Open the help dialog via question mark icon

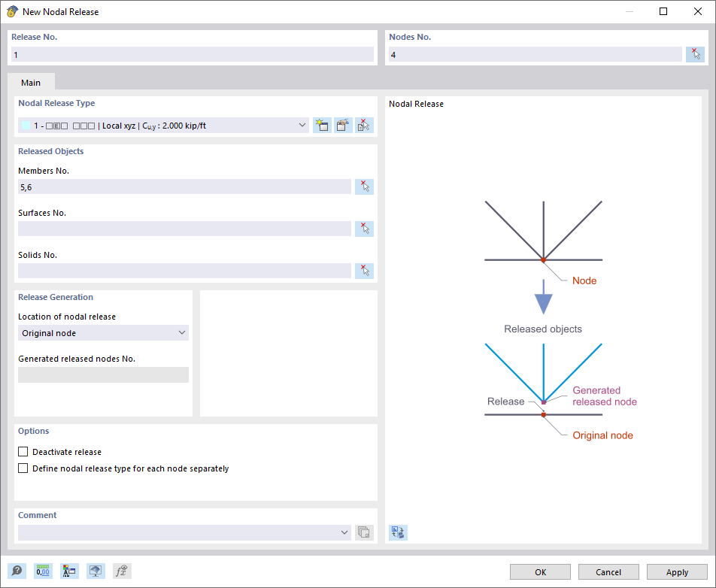(x=17, y=571)
